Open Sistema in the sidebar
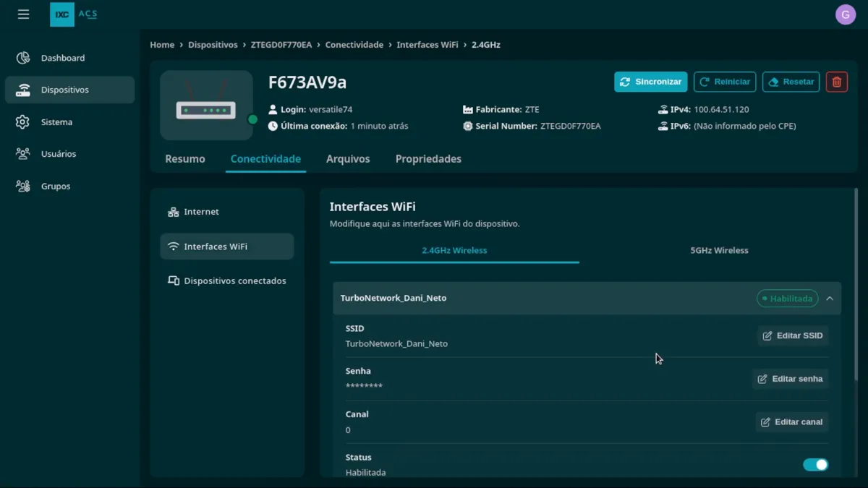 pyautogui.click(x=69, y=122)
